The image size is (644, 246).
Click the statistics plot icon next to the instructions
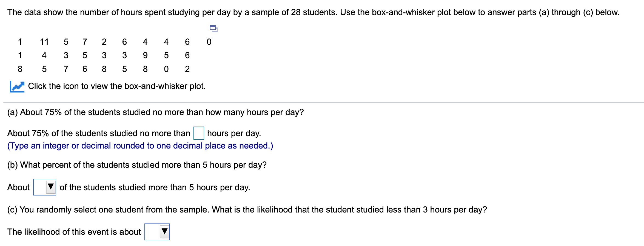coord(17,86)
